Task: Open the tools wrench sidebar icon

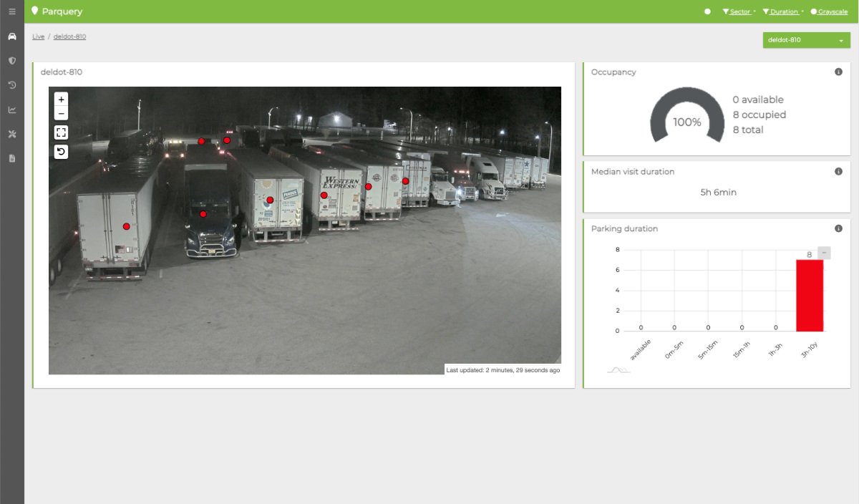Action: (x=12, y=134)
